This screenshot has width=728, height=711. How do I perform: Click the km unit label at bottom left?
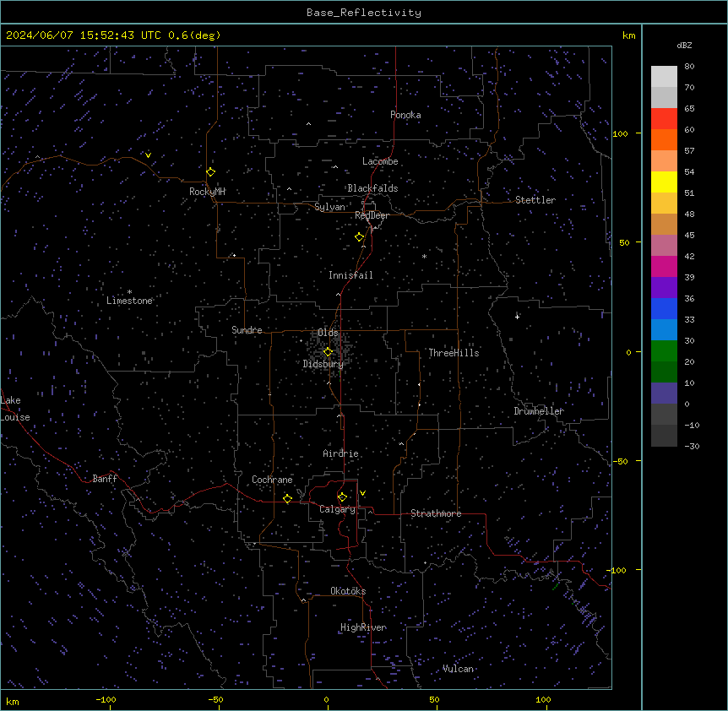[13, 701]
